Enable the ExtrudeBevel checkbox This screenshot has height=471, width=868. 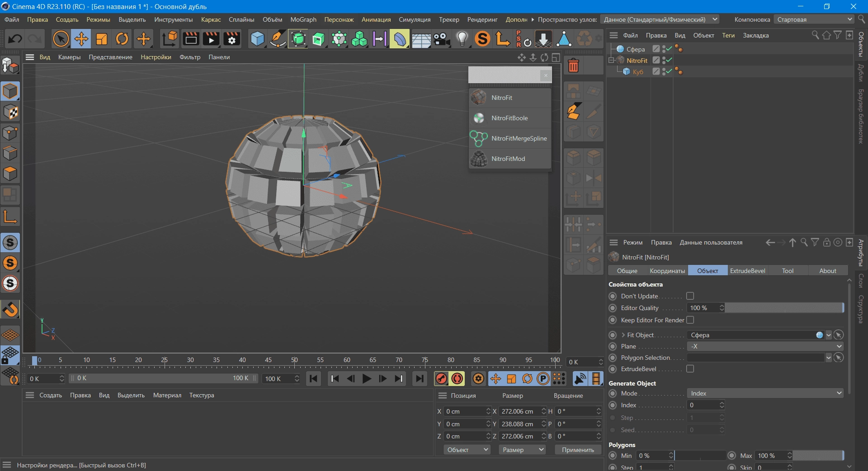click(690, 369)
